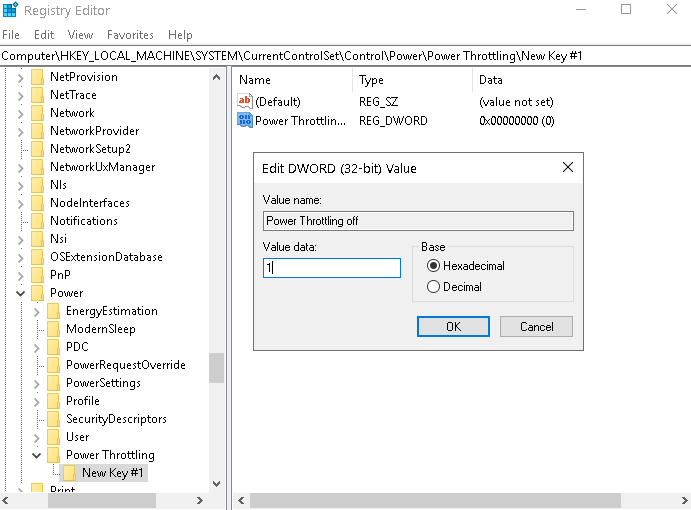Image resolution: width=691 pixels, height=510 pixels.
Task: Open the File menu
Action: click(11, 35)
